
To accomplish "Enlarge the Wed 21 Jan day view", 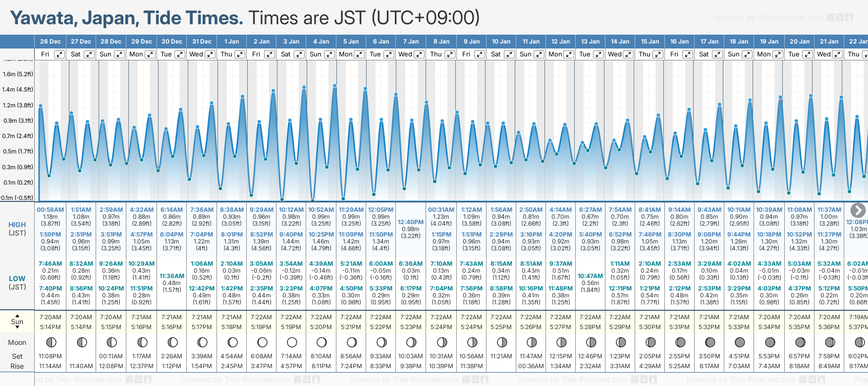I will [x=837, y=54].
